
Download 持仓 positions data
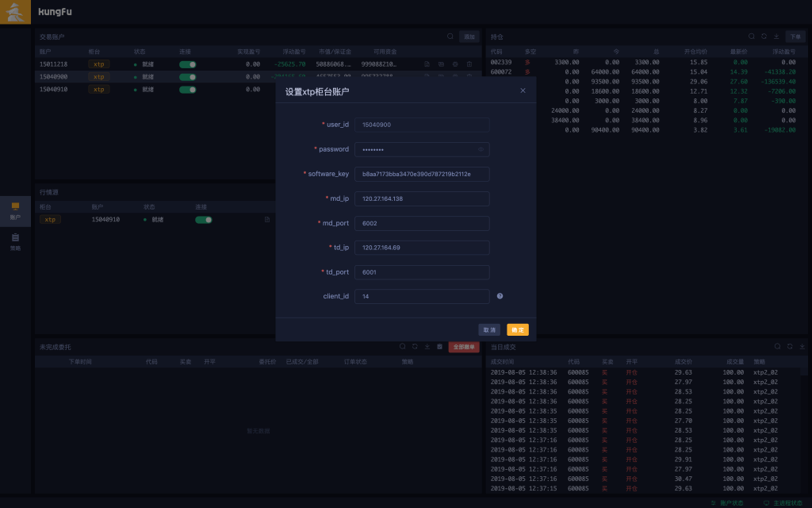(776, 37)
